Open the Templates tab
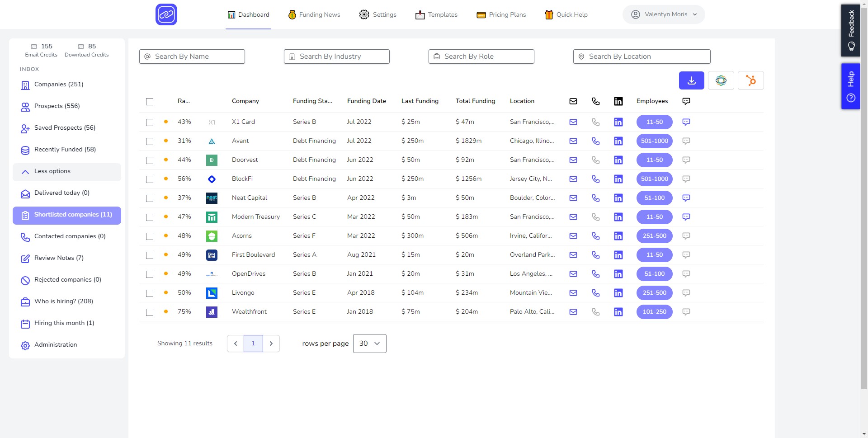Image resolution: width=868 pixels, height=438 pixels. [x=436, y=14]
